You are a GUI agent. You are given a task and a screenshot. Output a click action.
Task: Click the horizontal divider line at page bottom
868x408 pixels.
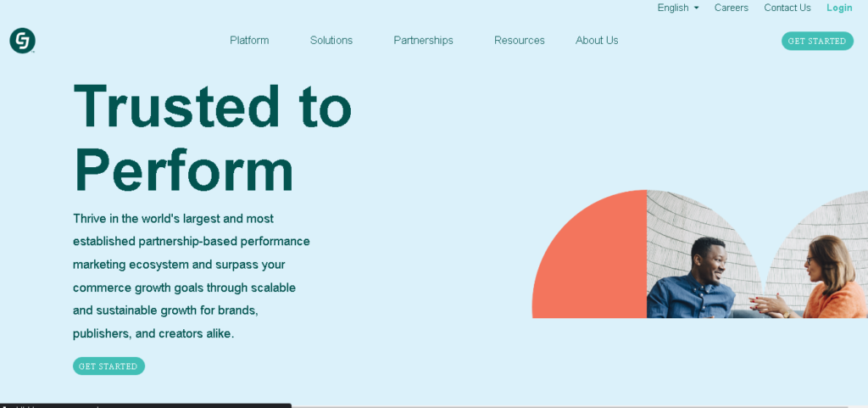(576, 406)
